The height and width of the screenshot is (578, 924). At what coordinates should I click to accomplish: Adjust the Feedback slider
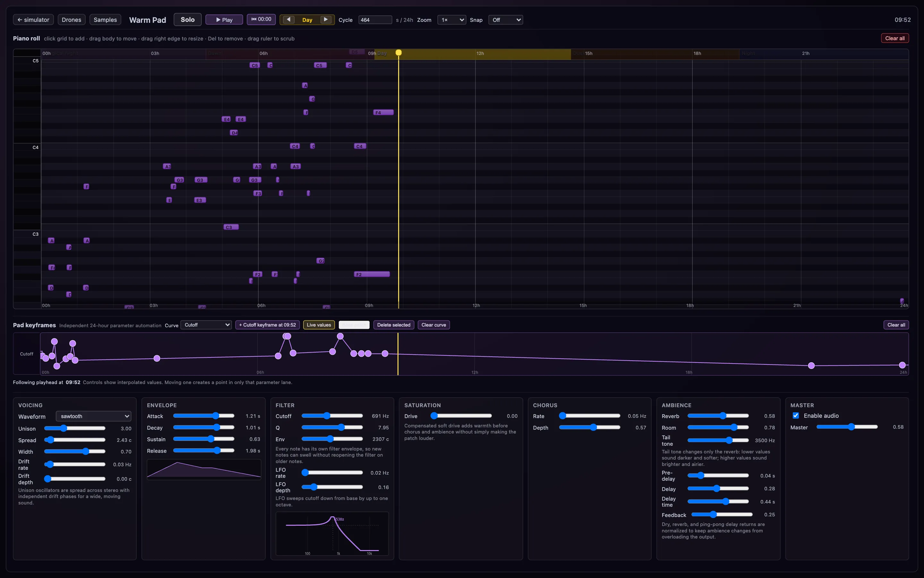722,514
